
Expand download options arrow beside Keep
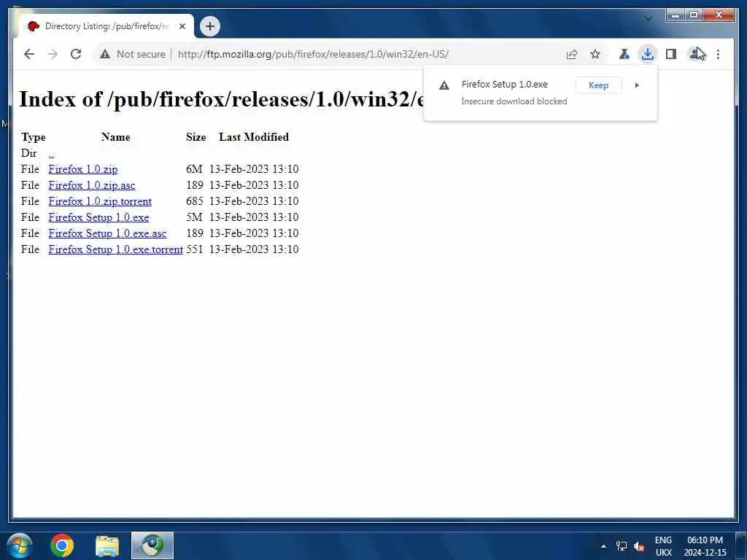pos(636,85)
